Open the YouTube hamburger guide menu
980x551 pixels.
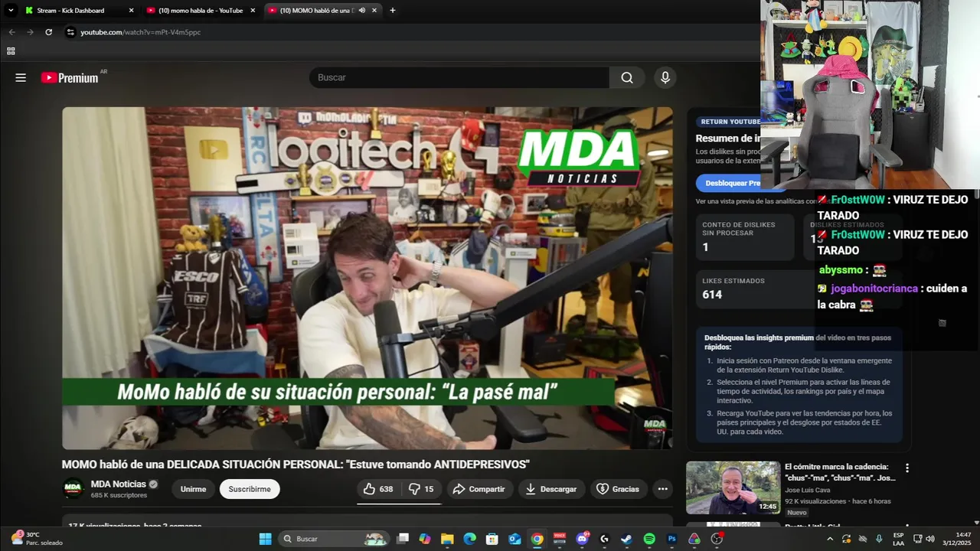click(x=21, y=77)
